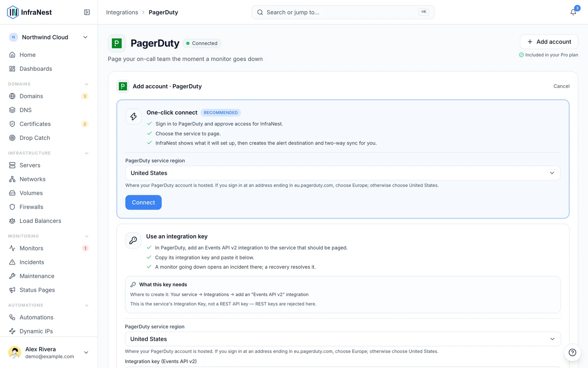Image resolution: width=588 pixels, height=368 pixels.
Task: Cancel the Add account form
Action: [x=562, y=86]
